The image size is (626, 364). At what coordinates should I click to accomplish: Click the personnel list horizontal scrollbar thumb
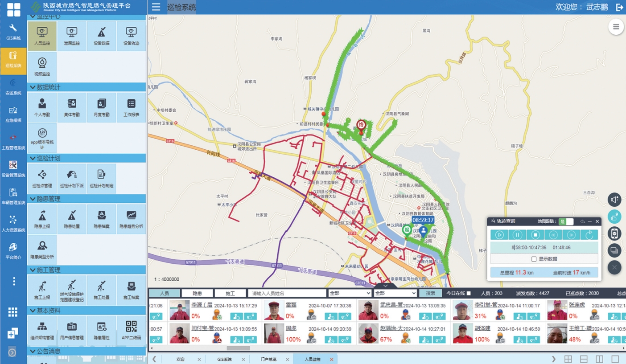238,348
